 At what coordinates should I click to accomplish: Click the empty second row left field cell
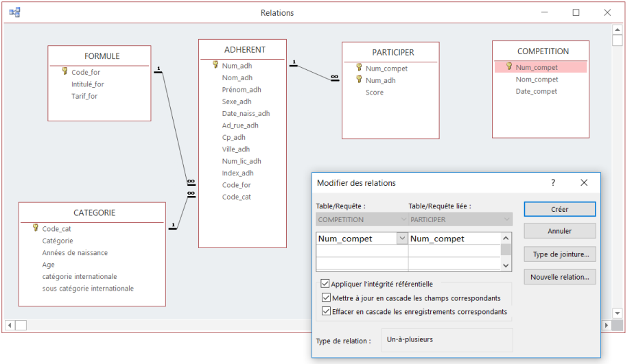click(x=362, y=251)
